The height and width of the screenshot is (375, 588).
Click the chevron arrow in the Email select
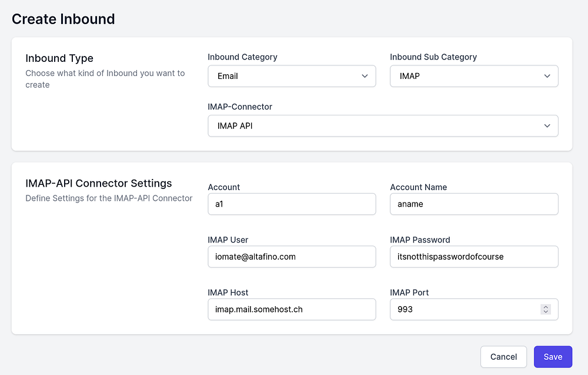[x=365, y=76]
